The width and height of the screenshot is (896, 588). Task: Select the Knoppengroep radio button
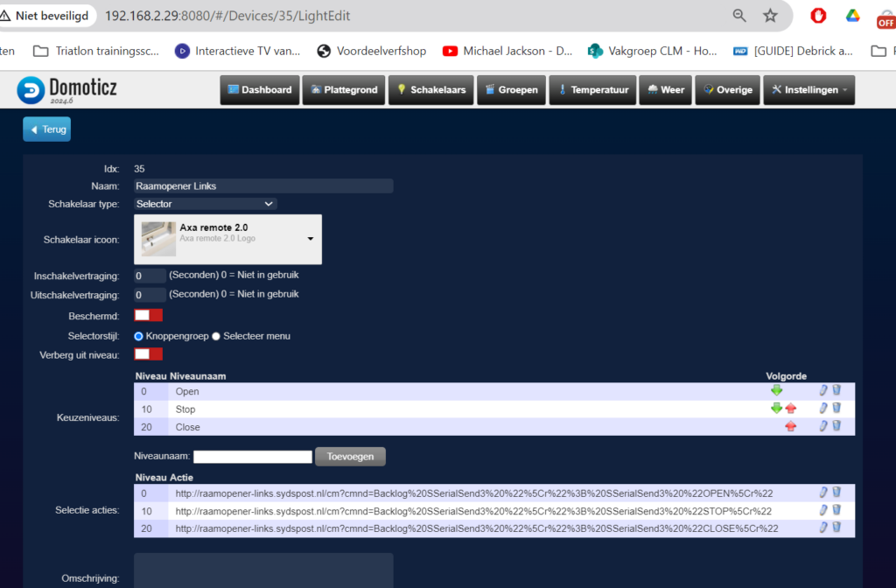[x=138, y=336]
